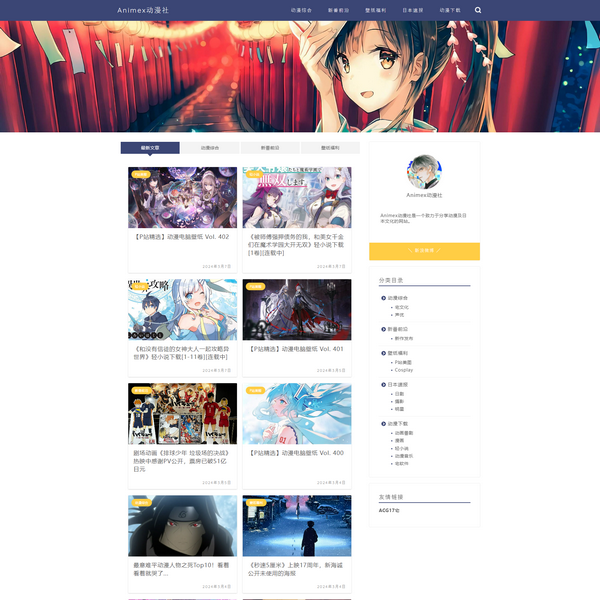Switch to the 最新文章 tab
This screenshot has width=600, height=600.
[150, 147]
